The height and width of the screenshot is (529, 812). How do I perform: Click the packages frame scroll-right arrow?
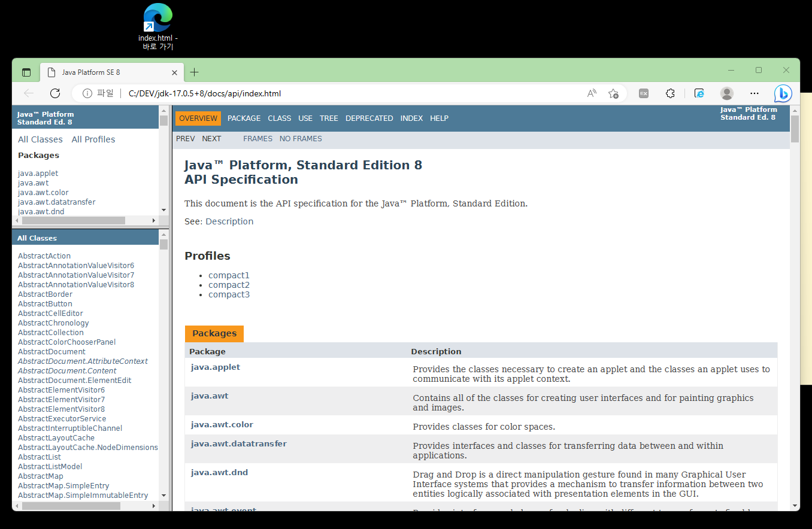[x=154, y=221]
